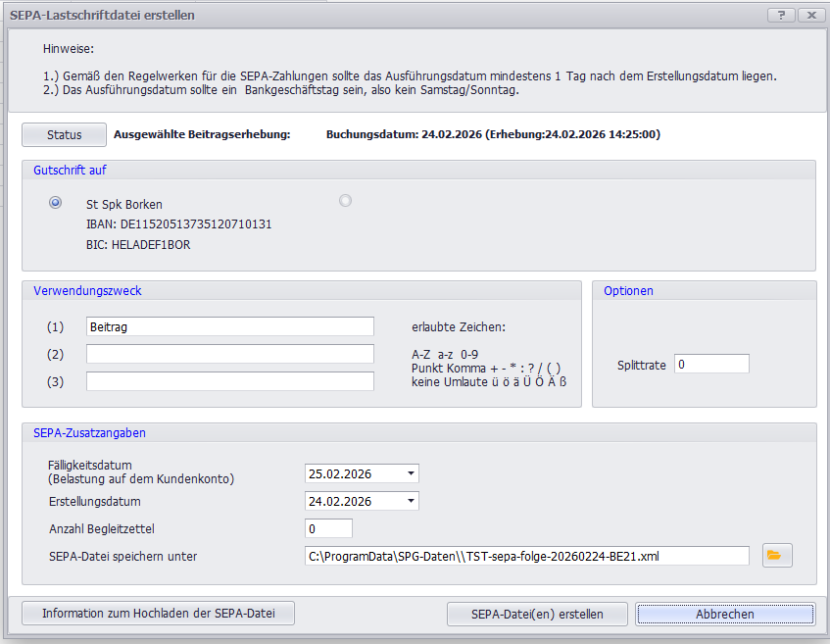
Task: Click the Optionen group header
Action: 628,291
